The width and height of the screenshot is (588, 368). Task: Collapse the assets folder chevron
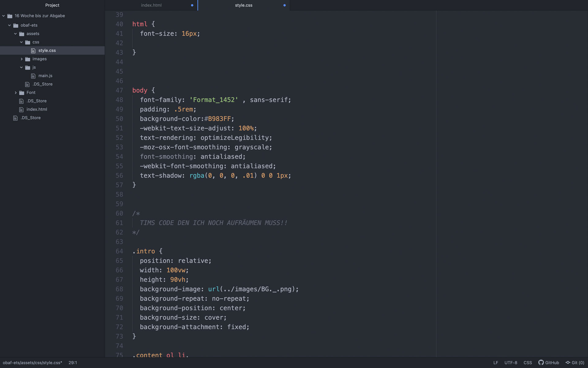tap(16, 34)
